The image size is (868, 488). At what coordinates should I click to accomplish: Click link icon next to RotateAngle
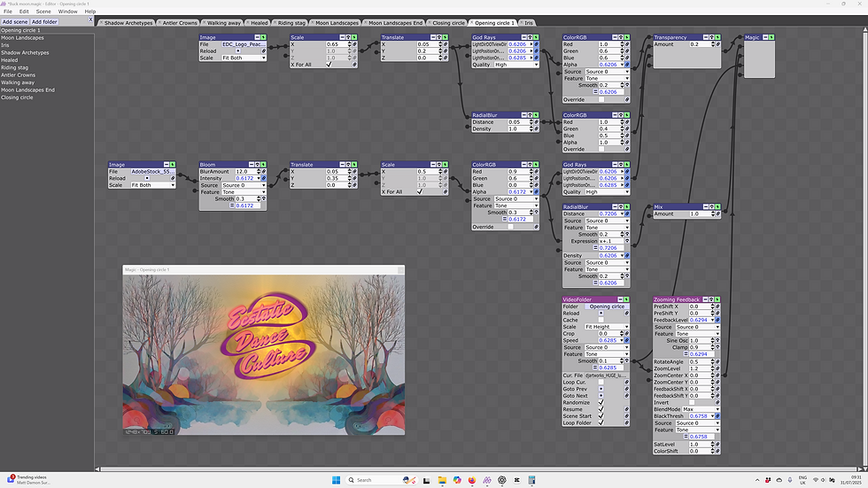(718, 362)
